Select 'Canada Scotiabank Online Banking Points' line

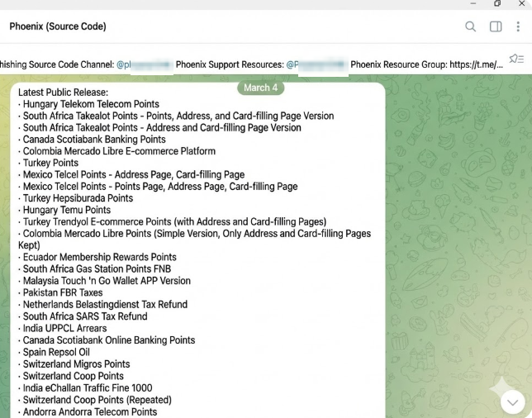(107, 340)
